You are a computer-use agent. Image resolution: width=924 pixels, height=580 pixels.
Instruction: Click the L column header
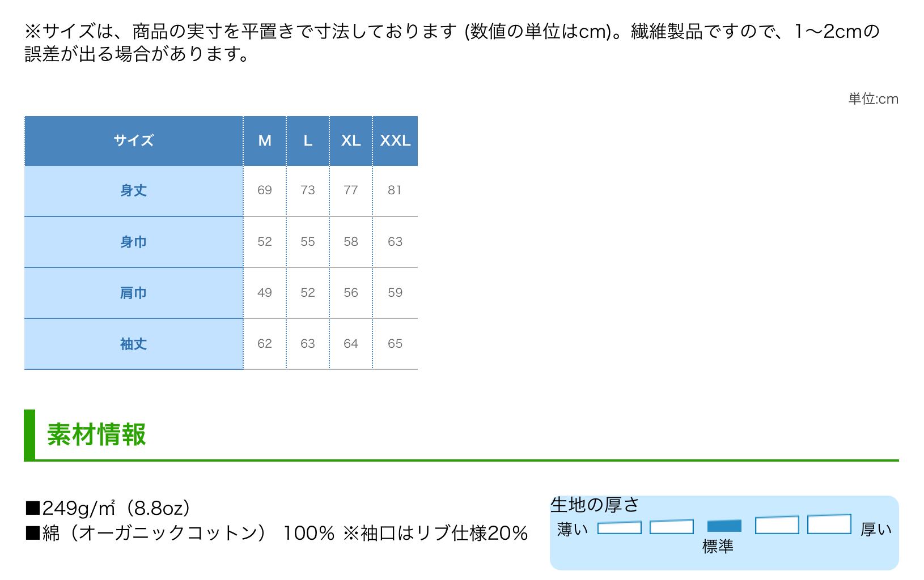click(x=308, y=140)
